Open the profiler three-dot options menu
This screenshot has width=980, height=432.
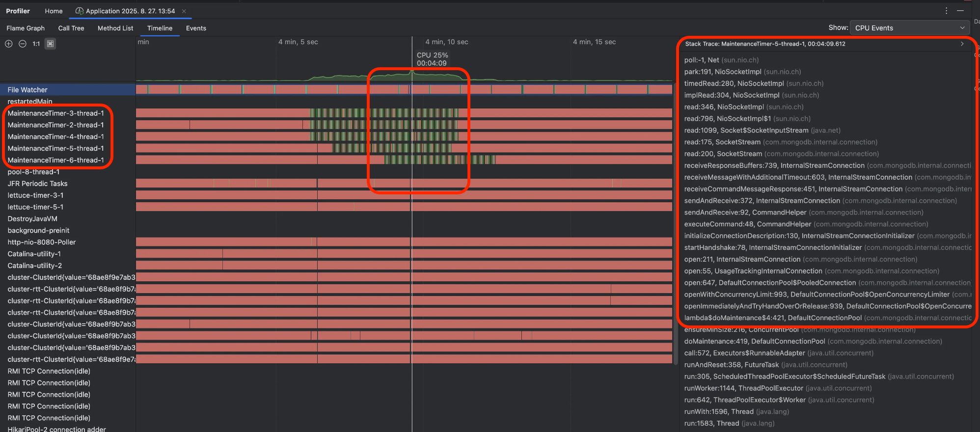pyautogui.click(x=946, y=11)
